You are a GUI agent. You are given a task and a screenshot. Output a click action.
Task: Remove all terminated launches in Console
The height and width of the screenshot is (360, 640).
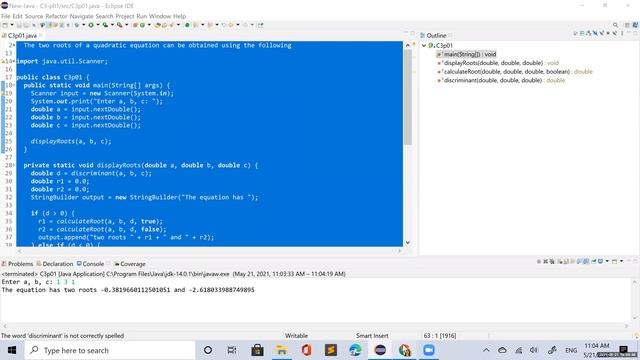[x=552, y=261]
